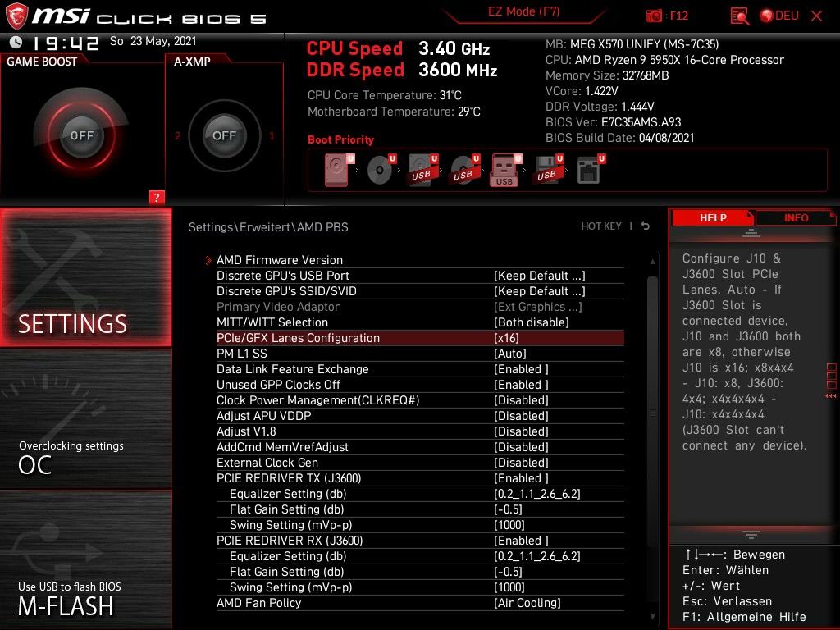Change Adjust APU VDDP Disabled value

521,416
